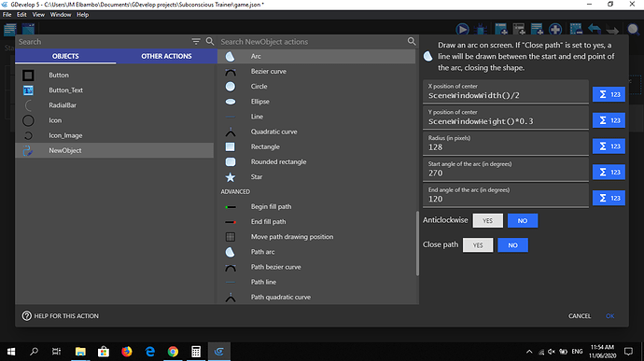Open Chrome from the taskbar
Image resolution: width=644 pixels, height=361 pixels.
173,352
